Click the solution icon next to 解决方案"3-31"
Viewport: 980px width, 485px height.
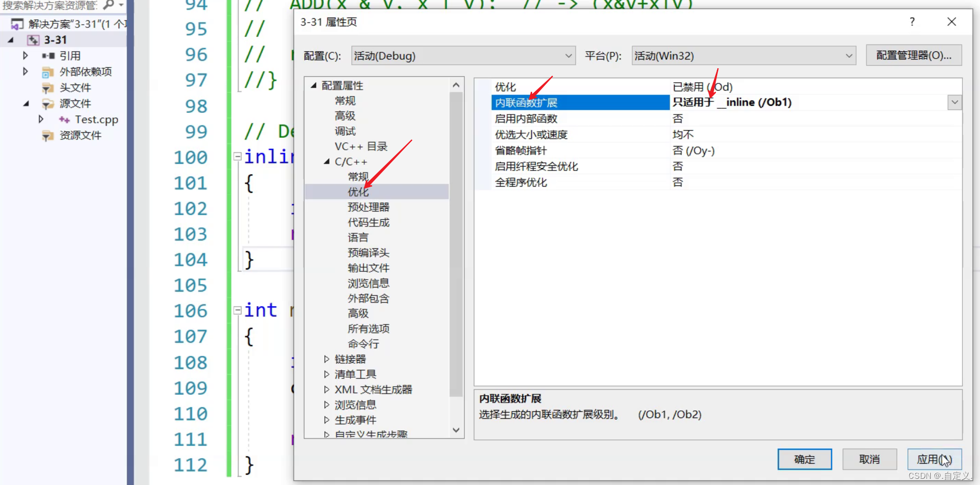[x=17, y=24]
